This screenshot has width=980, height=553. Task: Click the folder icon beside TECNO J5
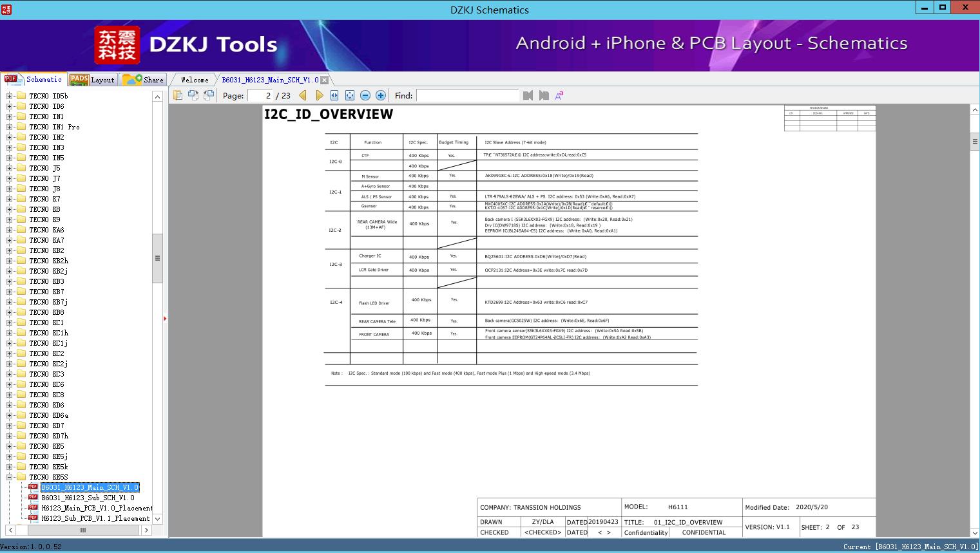pyautogui.click(x=21, y=168)
